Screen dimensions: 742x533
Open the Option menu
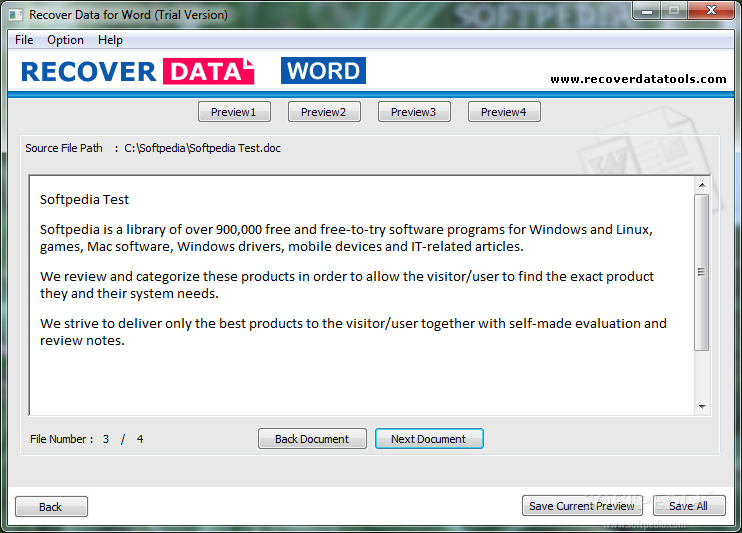(x=65, y=40)
